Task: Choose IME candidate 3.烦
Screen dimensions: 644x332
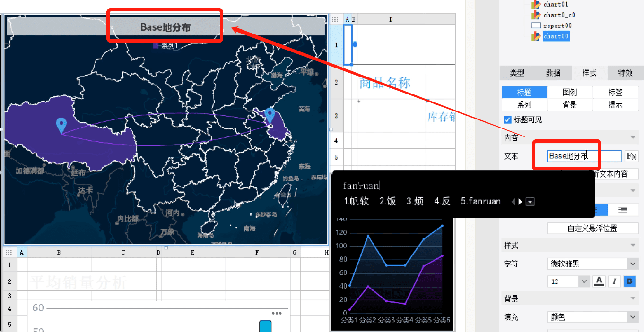Action: point(415,202)
